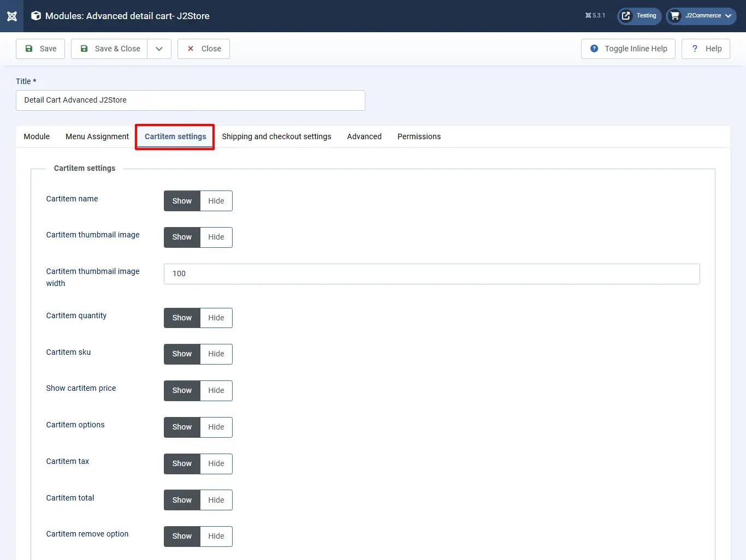
Task: Set Cartitem quantity to Hide
Action: click(216, 318)
